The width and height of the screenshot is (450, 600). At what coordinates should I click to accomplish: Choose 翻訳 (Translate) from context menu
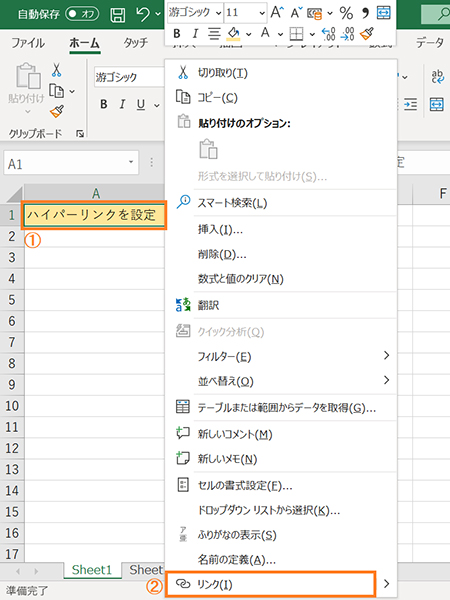point(281,305)
